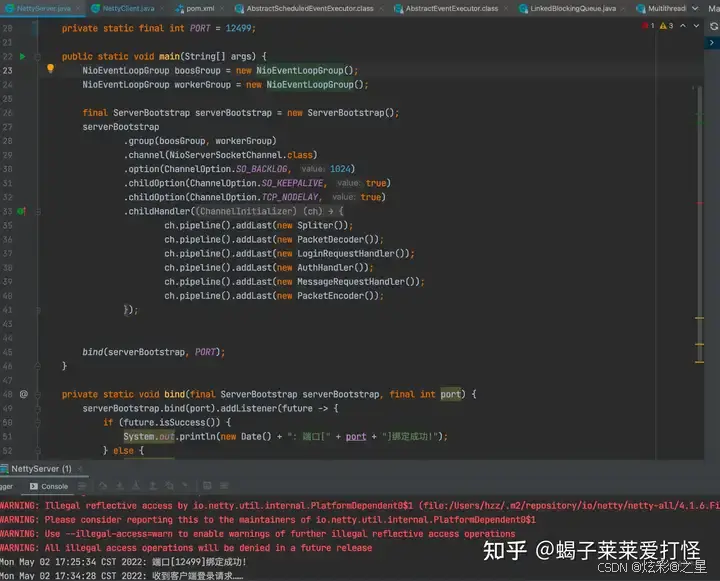The width and height of the screenshot is (720, 581).
Task: Close the pom.xml tab
Action: [x=222, y=8]
